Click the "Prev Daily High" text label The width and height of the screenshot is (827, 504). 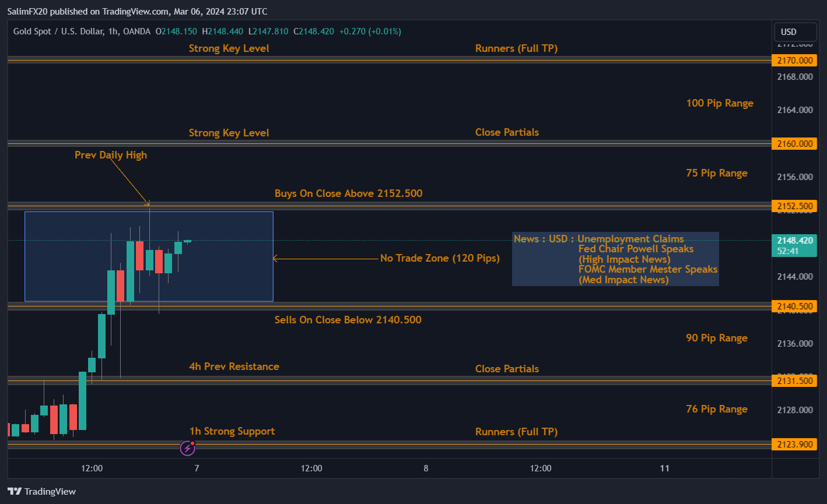pyautogui.click(x=111, y=155)
